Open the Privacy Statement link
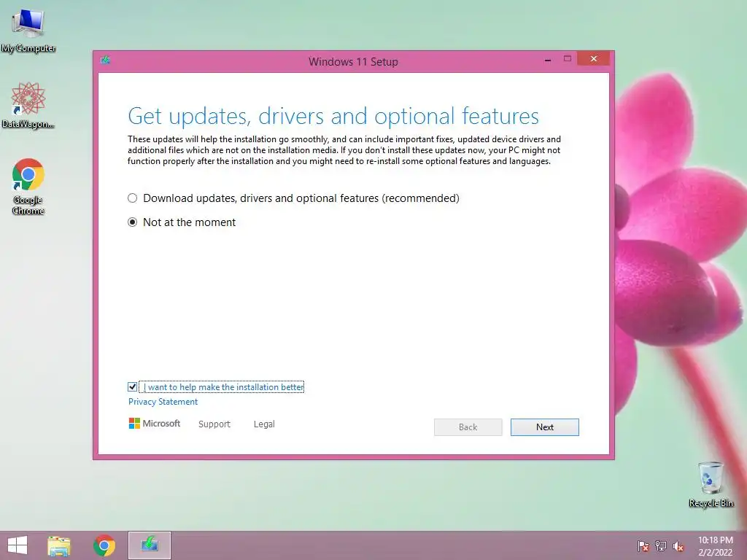The height and width of the screenshot is (560, 747). pyautogui.click(x=163, y=402)
